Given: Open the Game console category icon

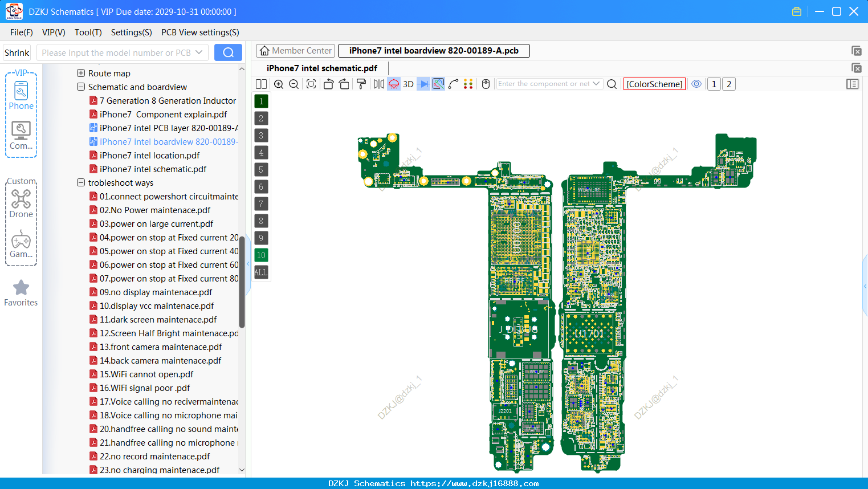Looking at the screenshot, I should click(21, 244).
